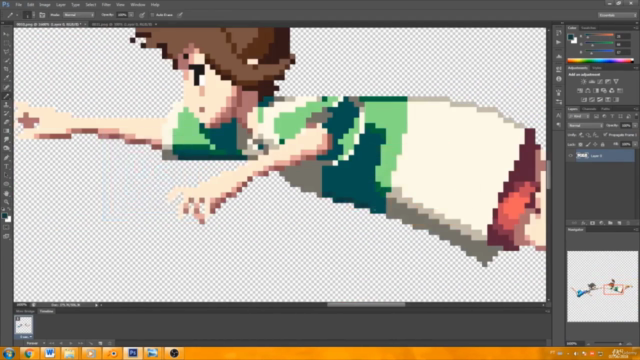
Task: Click the Curves adjustment icon
Action: click(x=600, y=82)
